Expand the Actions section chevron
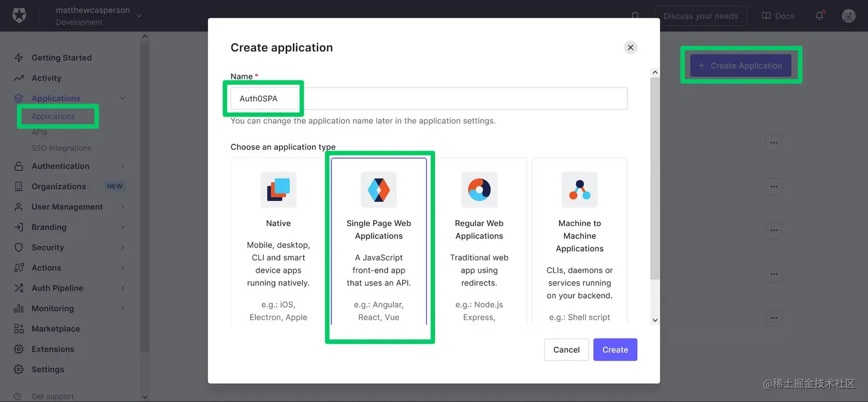This screenshot has height=402, width=868. pyautogui.click(x=123, y=268)
